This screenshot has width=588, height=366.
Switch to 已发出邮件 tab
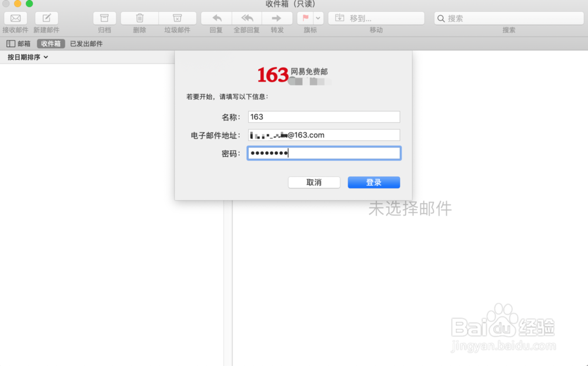[x=86, y=44]
